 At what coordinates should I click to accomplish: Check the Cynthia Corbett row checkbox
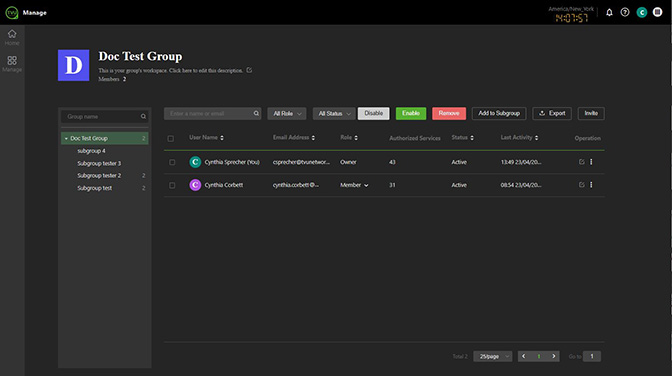(x=172, y=185)
